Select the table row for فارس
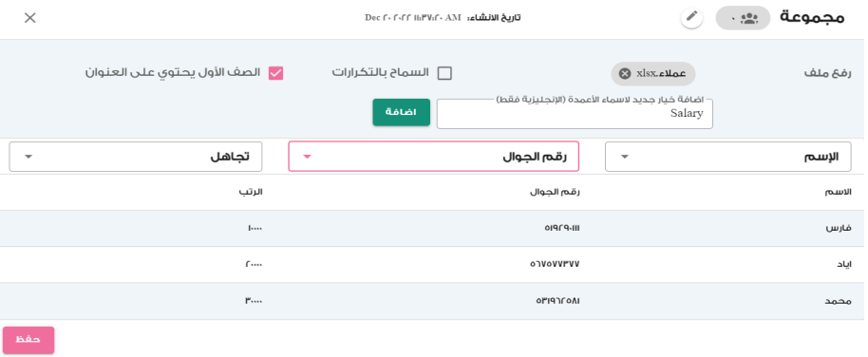Image resolution: width=868 pixels, height=357 pixels. pyautogui.click(x=432, y=228)
